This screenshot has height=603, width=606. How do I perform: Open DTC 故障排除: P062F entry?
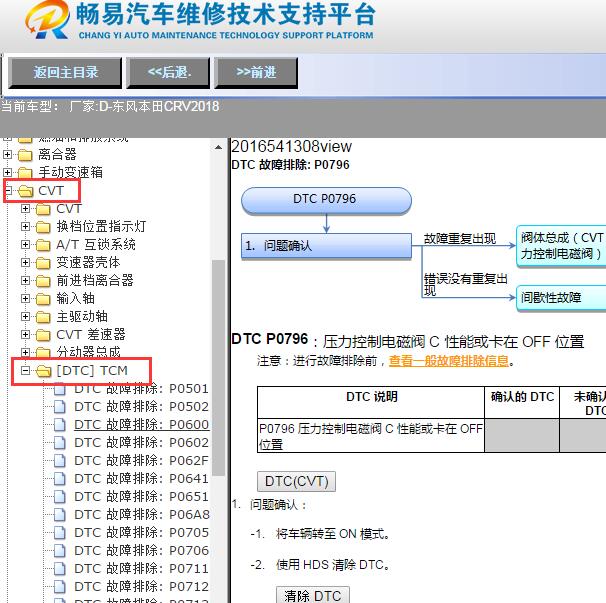141,460
